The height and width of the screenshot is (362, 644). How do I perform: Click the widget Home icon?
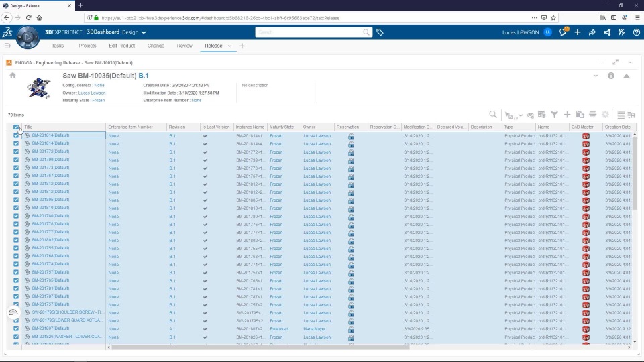click(x=13, y=76)
